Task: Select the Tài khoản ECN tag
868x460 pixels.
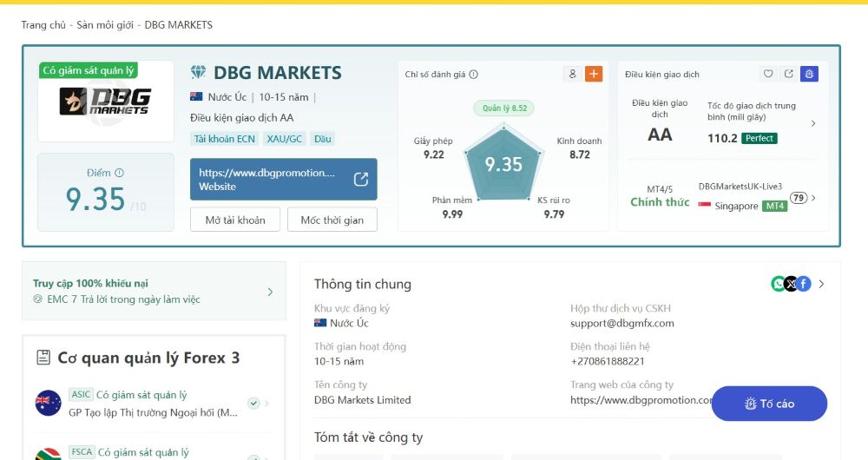Action: [x=224, y=139]
